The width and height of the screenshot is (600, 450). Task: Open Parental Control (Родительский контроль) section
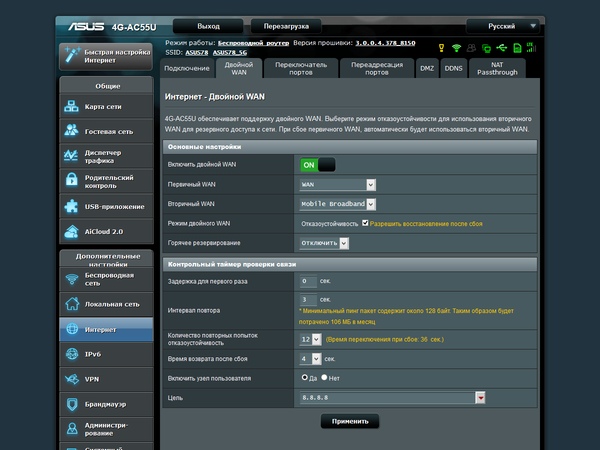106,182
